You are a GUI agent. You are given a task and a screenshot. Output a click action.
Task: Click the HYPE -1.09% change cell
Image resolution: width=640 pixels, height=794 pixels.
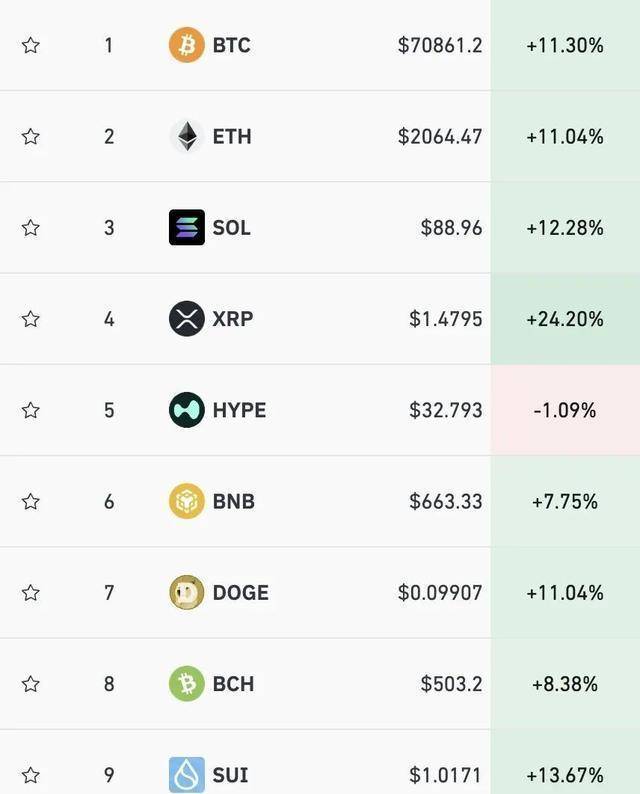pyautogui.click(x=565, y=410)
